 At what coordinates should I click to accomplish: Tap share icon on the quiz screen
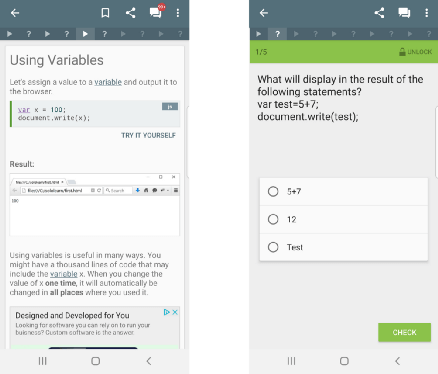coord(379,13)
